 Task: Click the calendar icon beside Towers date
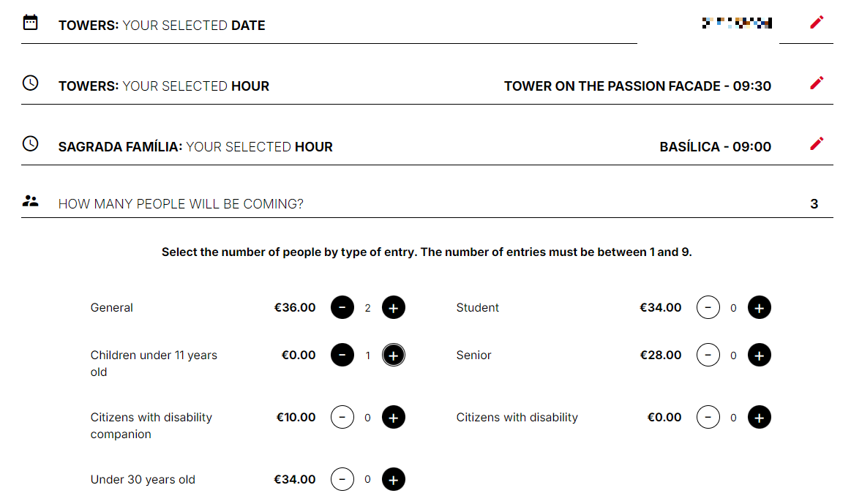coord(30,23)
